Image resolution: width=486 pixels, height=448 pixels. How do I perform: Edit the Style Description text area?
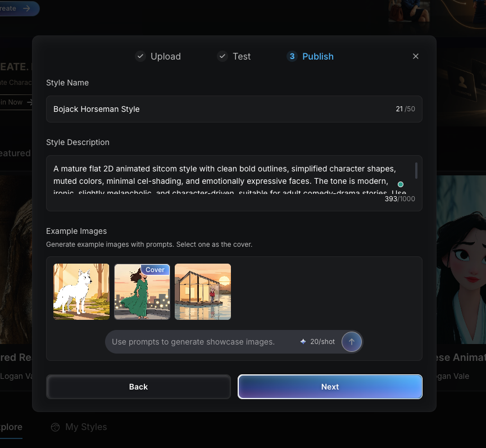click(x=234, y=183)
